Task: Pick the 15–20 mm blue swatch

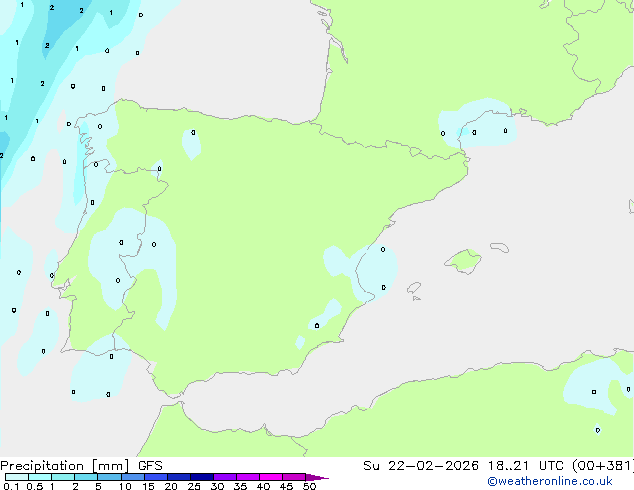Action: coord(155,477)
